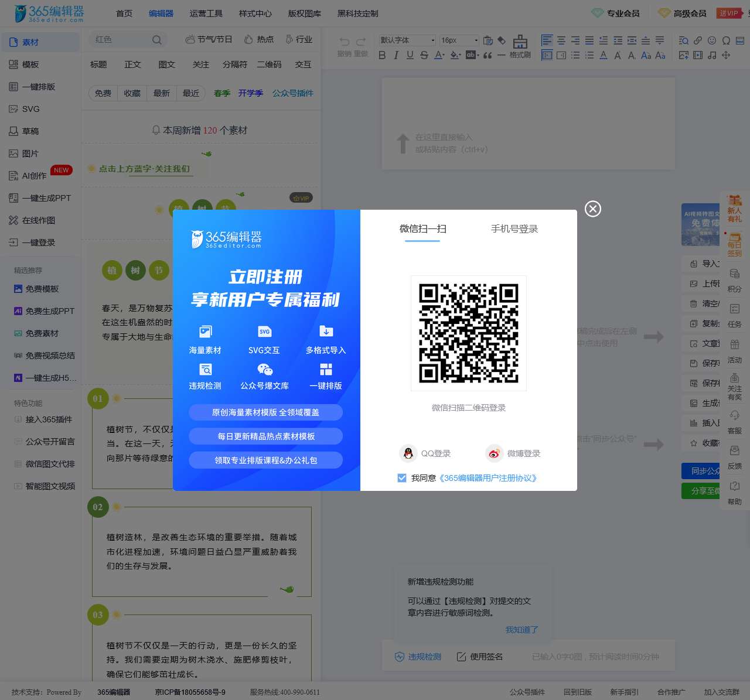This screenshot has width=750, height=700.
Task: Filter materials by 最新
Action: (162, 93)
